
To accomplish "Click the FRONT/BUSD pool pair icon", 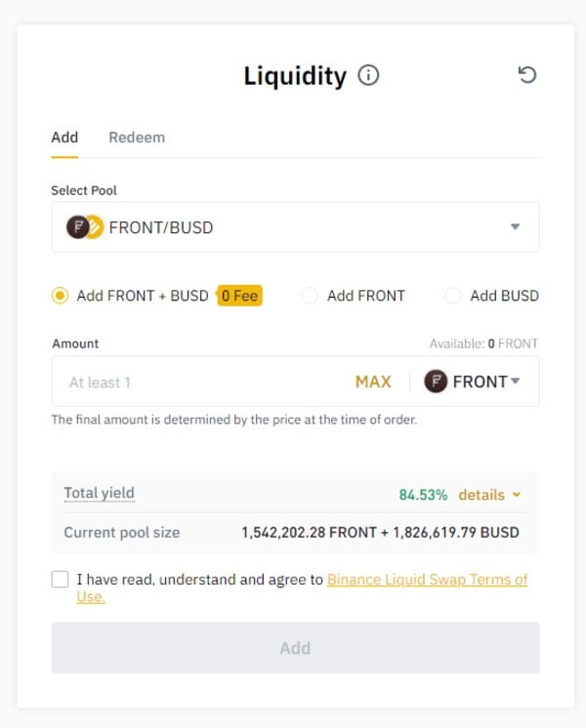I will 85,227.
